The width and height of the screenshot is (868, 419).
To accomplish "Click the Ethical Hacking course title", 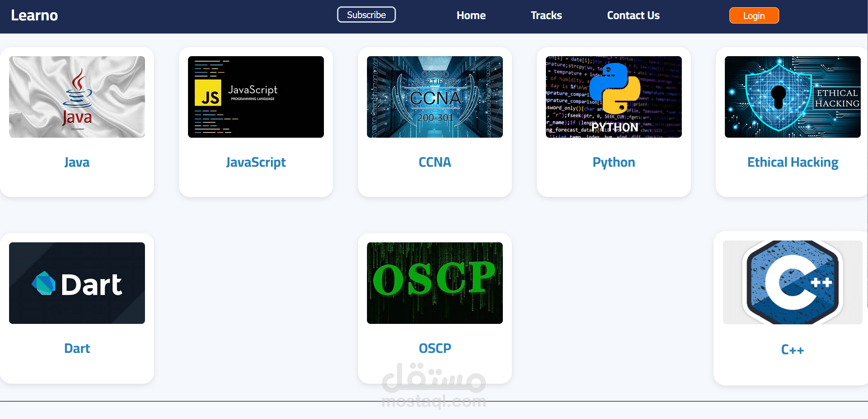I will [793, 162].
